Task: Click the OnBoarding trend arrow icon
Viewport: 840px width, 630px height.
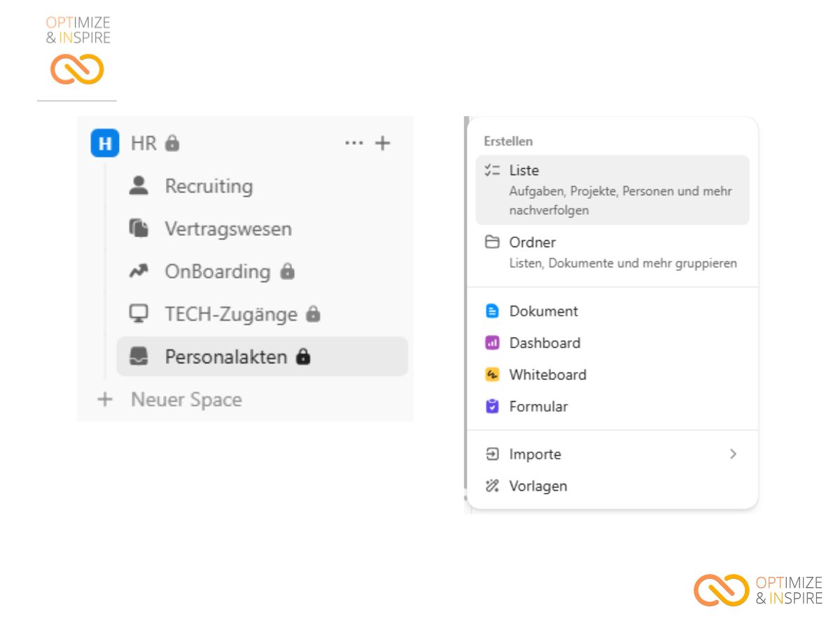Action: (x=139, y=272)
